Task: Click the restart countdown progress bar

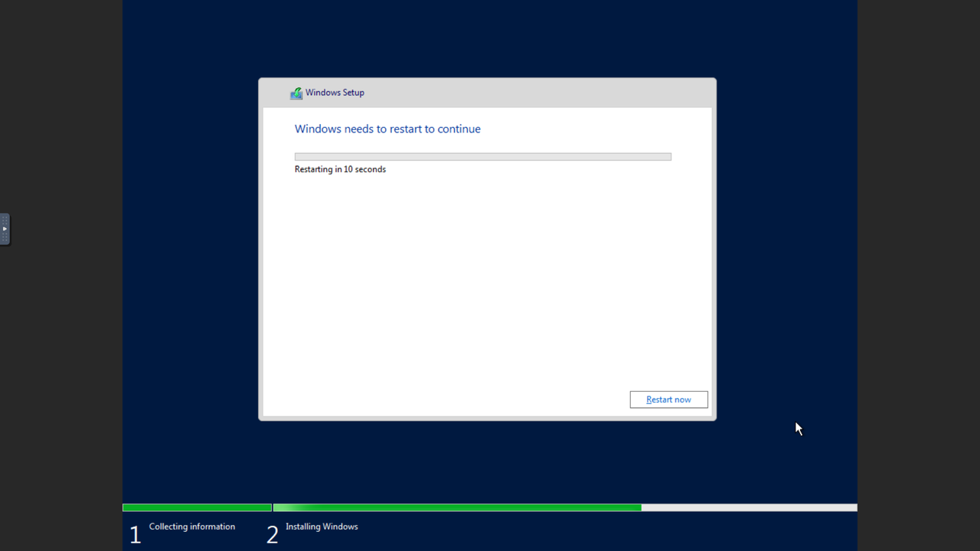Action: [x=483, y=157]
